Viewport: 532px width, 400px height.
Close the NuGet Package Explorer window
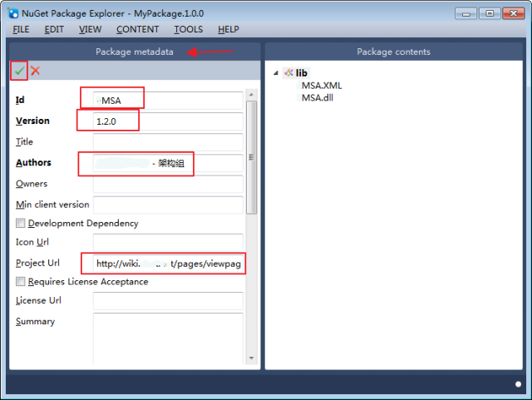click(x=514, y=13)
